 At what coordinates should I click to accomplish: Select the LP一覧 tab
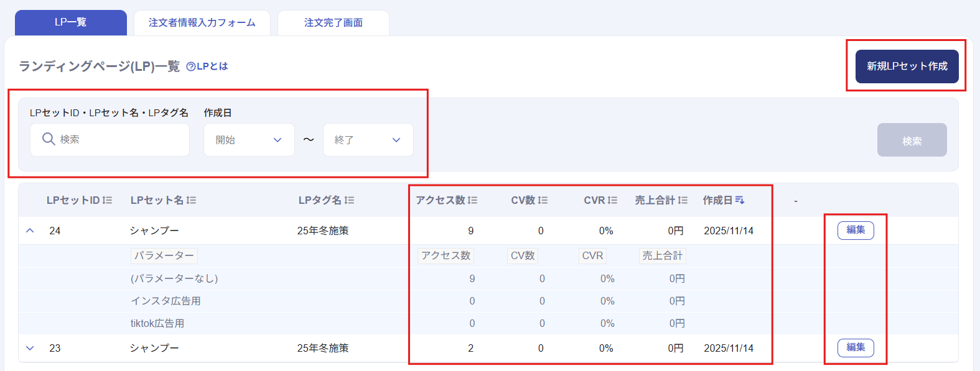coord(70,22)
